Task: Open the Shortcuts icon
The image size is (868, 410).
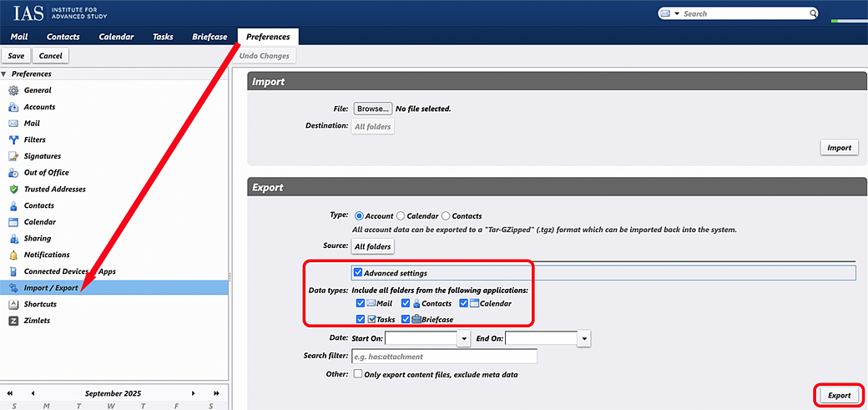Action: [x=14, y=304]
